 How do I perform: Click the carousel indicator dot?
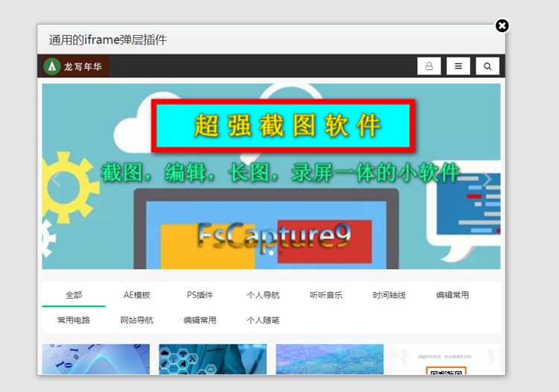(x=271, y=253)
